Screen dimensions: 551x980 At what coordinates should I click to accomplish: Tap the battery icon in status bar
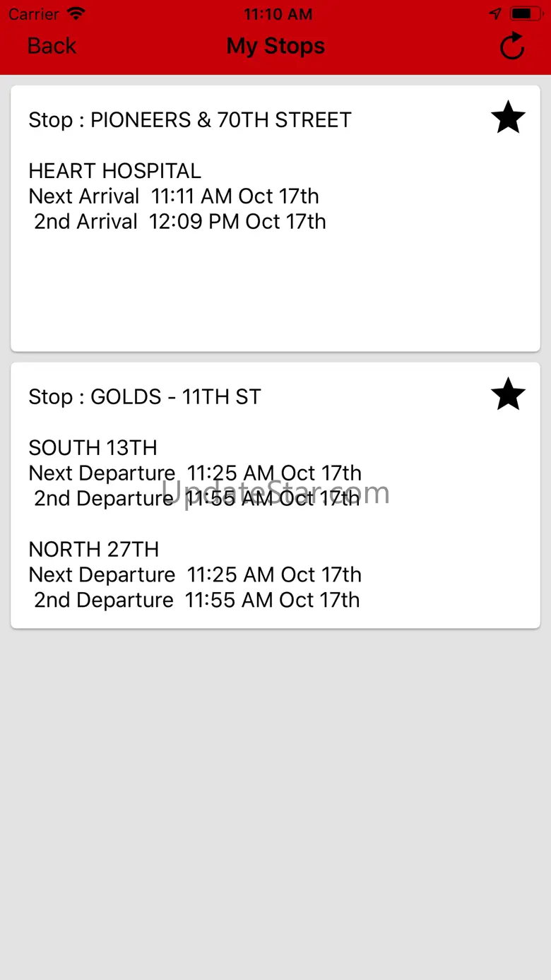(526, 13)
